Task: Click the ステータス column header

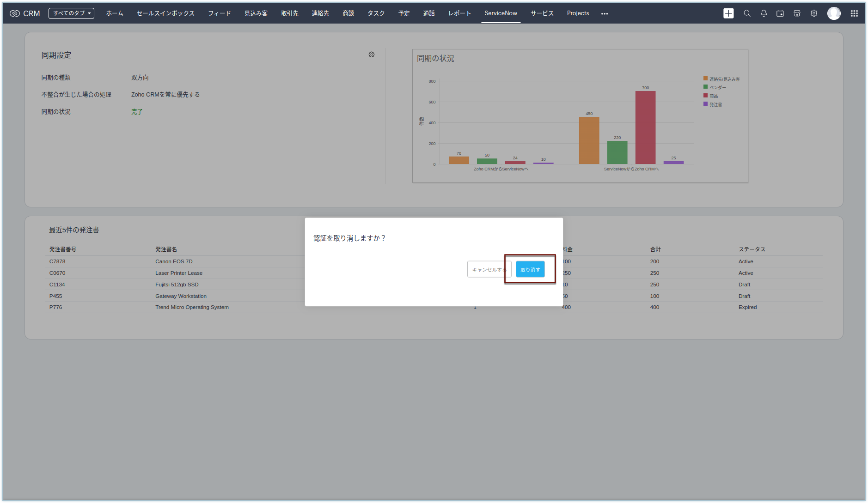Action: click(x=752, y=249)
